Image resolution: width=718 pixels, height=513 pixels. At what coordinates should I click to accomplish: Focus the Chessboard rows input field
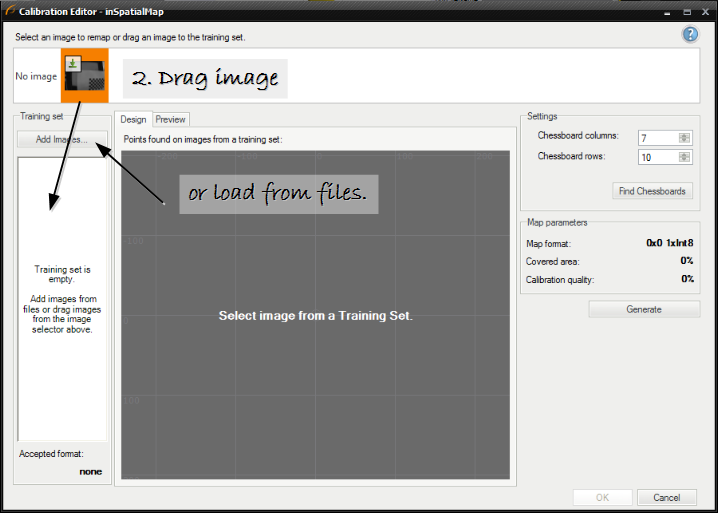(656, 157)
